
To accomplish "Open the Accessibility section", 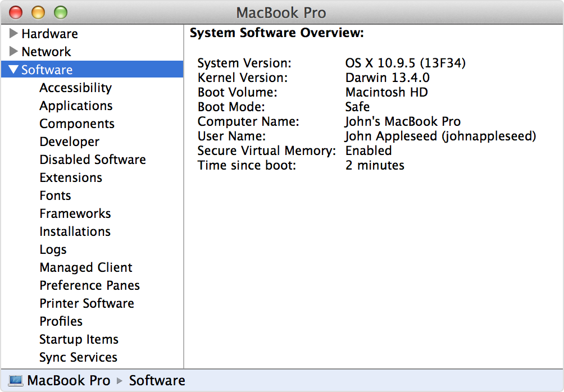I will point(75,88).
